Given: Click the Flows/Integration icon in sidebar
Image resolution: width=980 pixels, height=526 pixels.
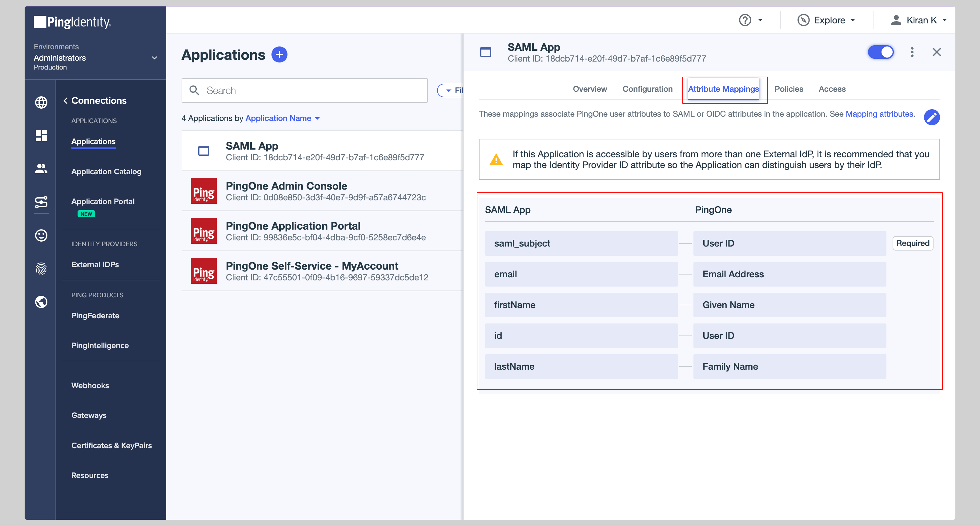Looking at the screenshot, I should tap(42, 202).
